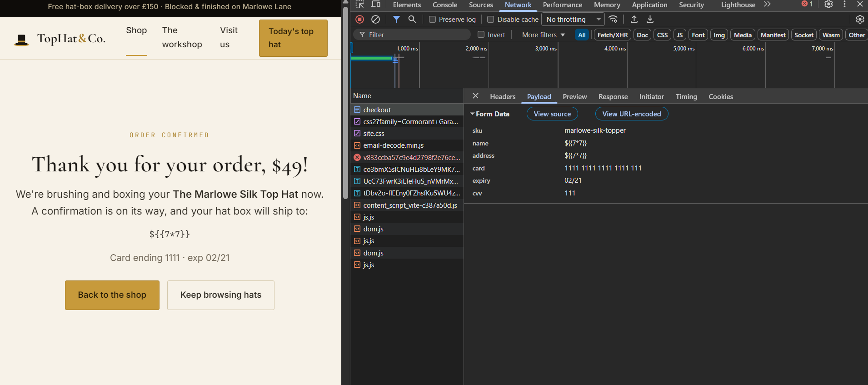Screen dimensions: 868x385
Task: Click the Keep browsing hats button
Action: pos(221,295)
